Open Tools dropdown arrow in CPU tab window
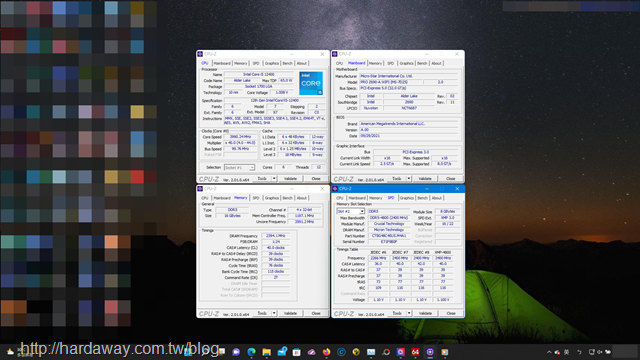The image size is (640, 360). (274, 178)
